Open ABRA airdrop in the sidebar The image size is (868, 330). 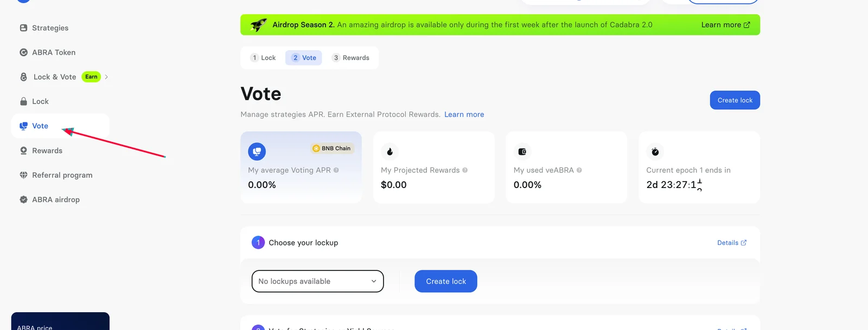click(x=49, y=199)
